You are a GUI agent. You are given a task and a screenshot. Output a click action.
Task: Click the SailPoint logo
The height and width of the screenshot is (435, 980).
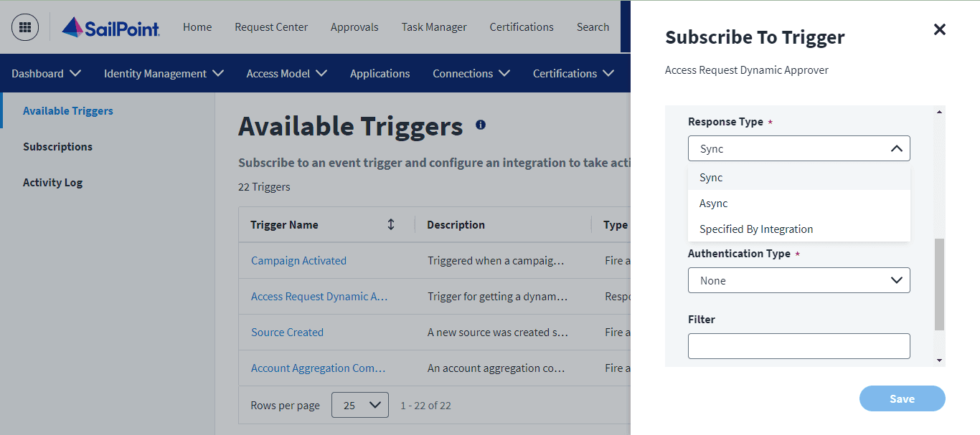110,28
